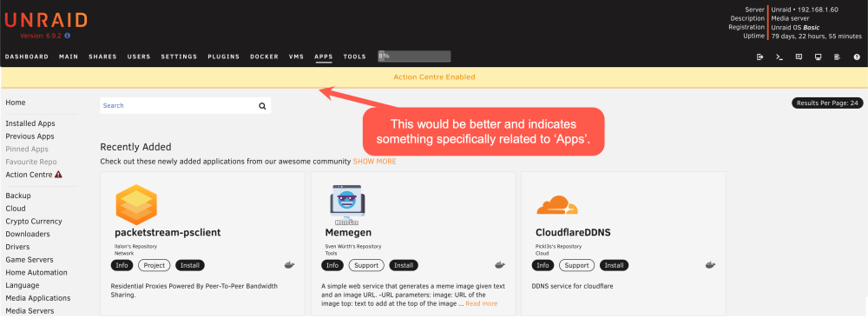Image resolution: width=868 pixels, height=319 pixels.
Task: Open the VMs tab
Action: pyautogui.click(x=296, y=56)
